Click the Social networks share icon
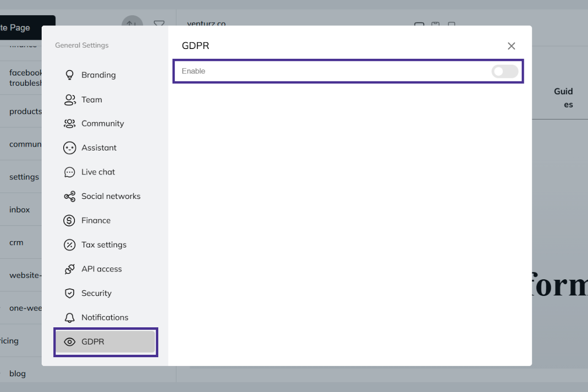The height and width of the screenshot is (392, 588). tap(70, 196)
